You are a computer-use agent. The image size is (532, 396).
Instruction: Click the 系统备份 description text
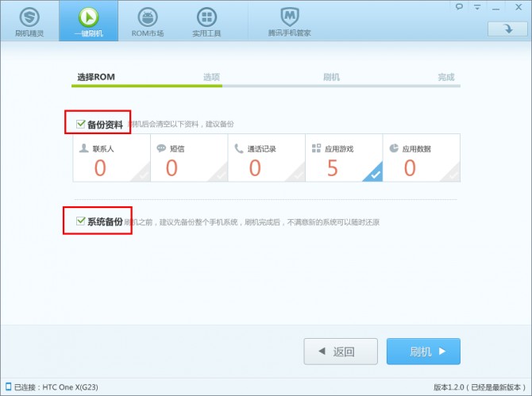click(x=252, y=222)
